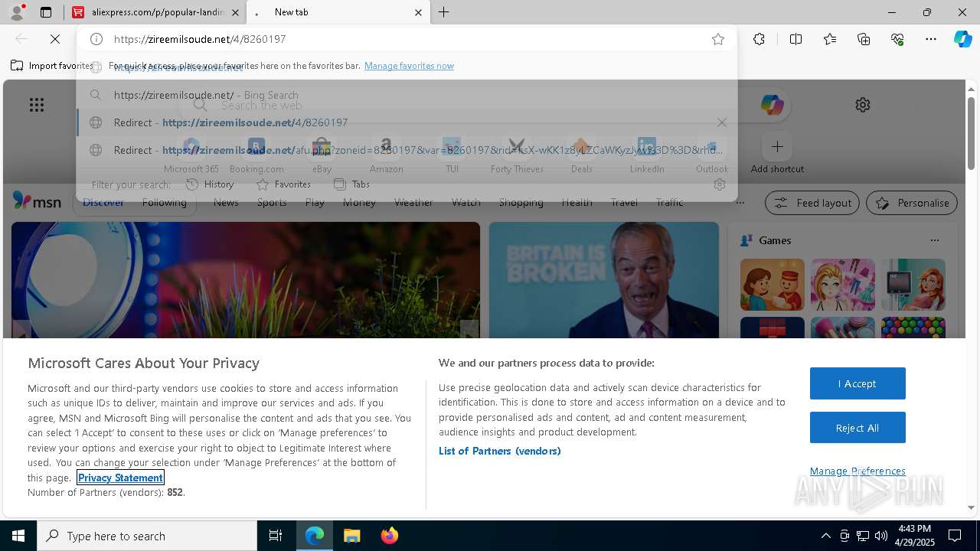
Task: Add this page to favorites star
Action: [718, 39]
